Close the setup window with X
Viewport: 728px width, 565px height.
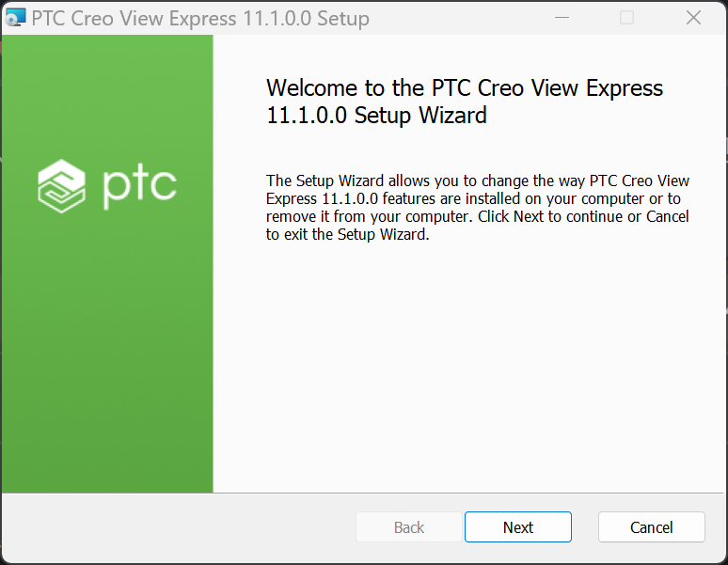tap(693, 18)
